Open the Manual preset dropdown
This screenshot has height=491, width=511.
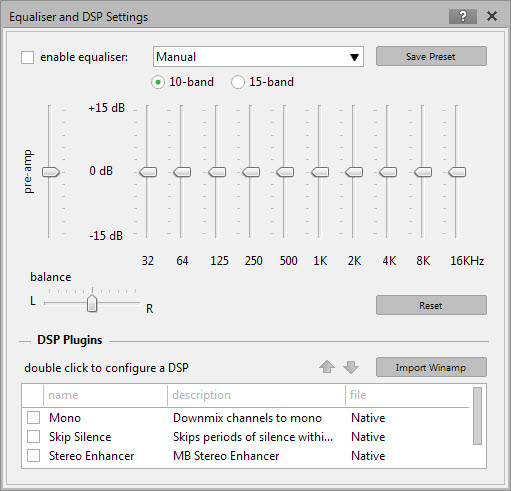click(258, 57)
